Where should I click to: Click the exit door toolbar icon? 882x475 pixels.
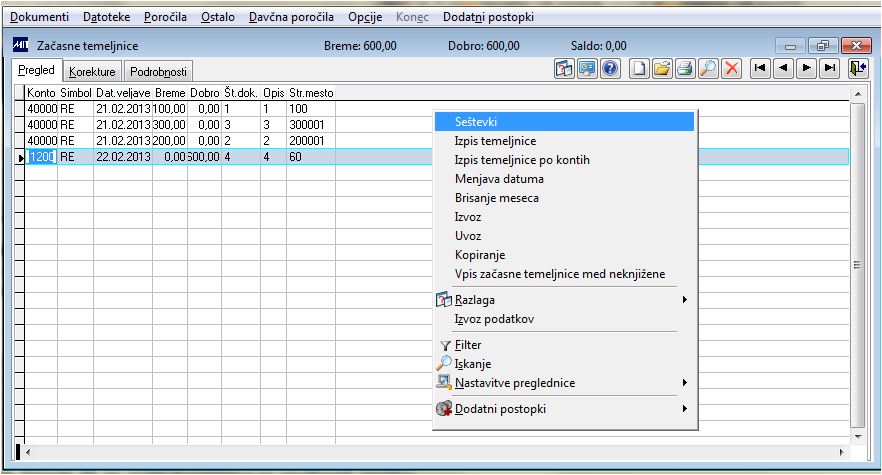(x=858, y=68)
